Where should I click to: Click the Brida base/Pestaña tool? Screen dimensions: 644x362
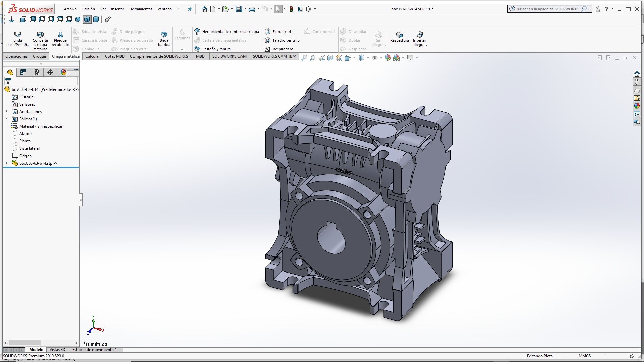pos(17,38)
